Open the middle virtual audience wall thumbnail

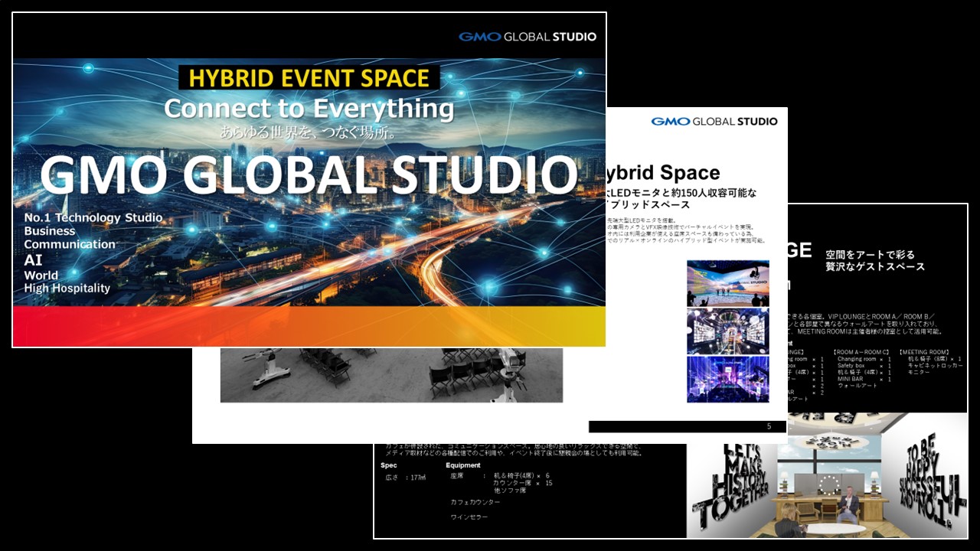(728, 331)
